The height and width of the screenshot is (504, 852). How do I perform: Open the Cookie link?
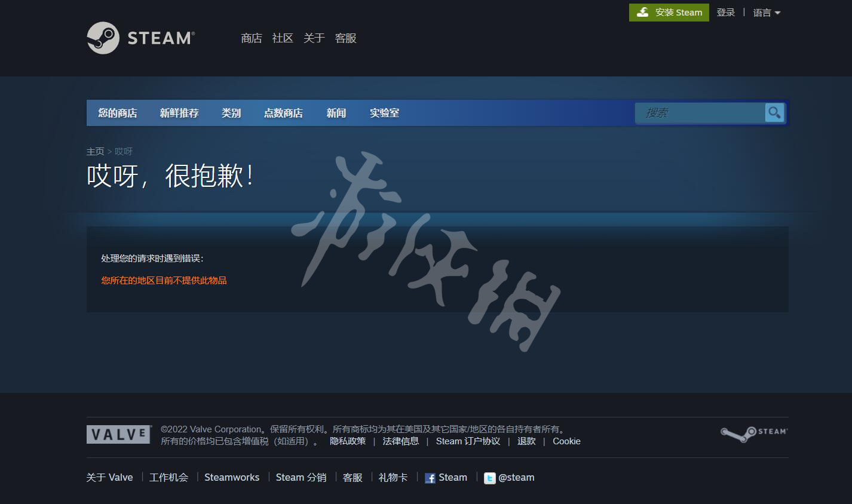click(x=566, y=441)
